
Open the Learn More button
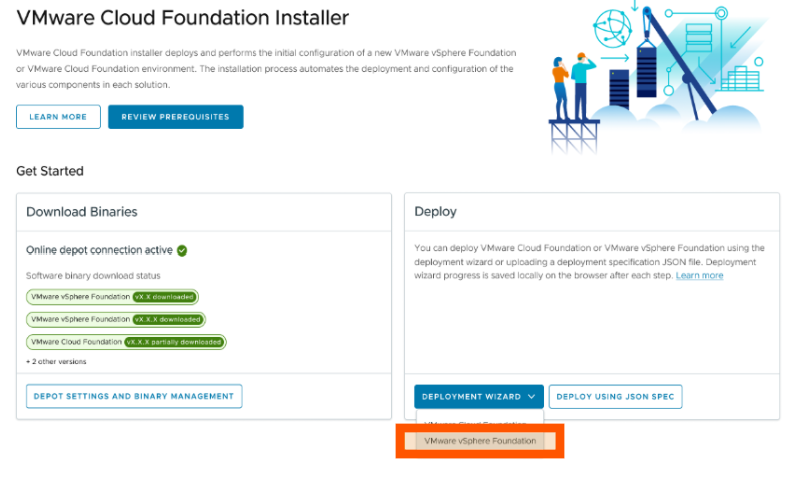pyautogui.click(x=58, y=117)
